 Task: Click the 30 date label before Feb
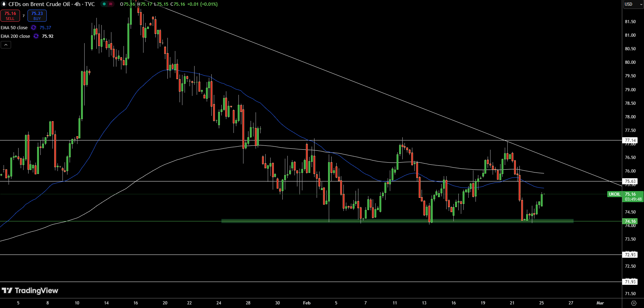click(277, 303)
